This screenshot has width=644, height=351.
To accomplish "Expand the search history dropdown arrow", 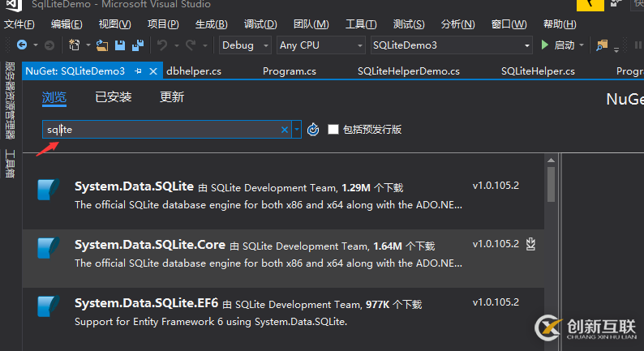I will (297, 130).
